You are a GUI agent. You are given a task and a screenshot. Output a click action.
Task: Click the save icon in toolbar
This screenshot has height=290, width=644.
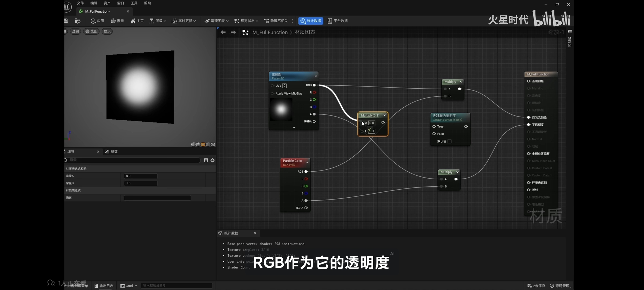point(66,21)
